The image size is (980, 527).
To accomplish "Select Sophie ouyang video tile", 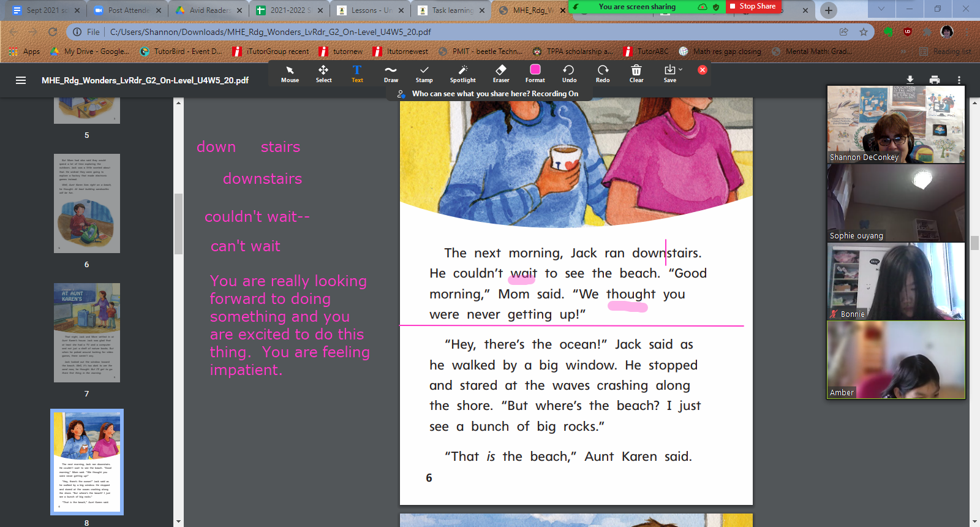I will [x=895, y=203].
